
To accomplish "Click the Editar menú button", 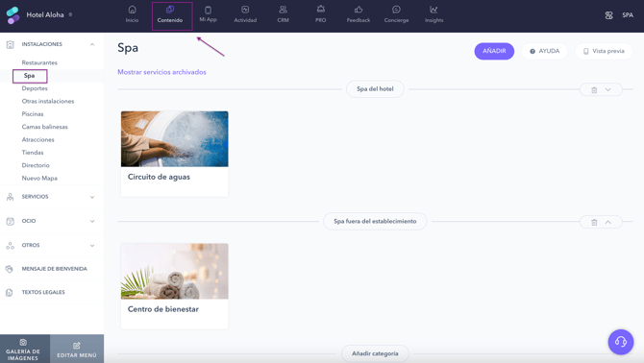I will 77,349.
